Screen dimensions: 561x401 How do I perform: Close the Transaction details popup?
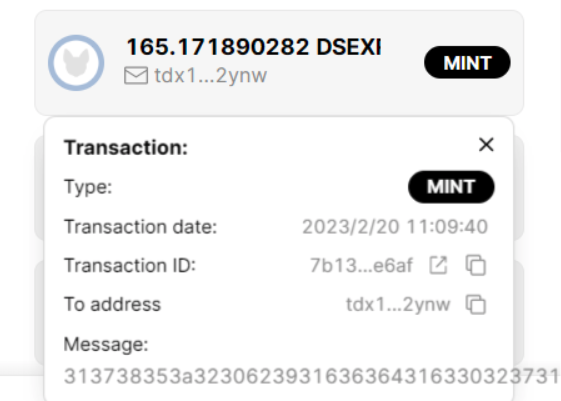[x=486, y=145]
